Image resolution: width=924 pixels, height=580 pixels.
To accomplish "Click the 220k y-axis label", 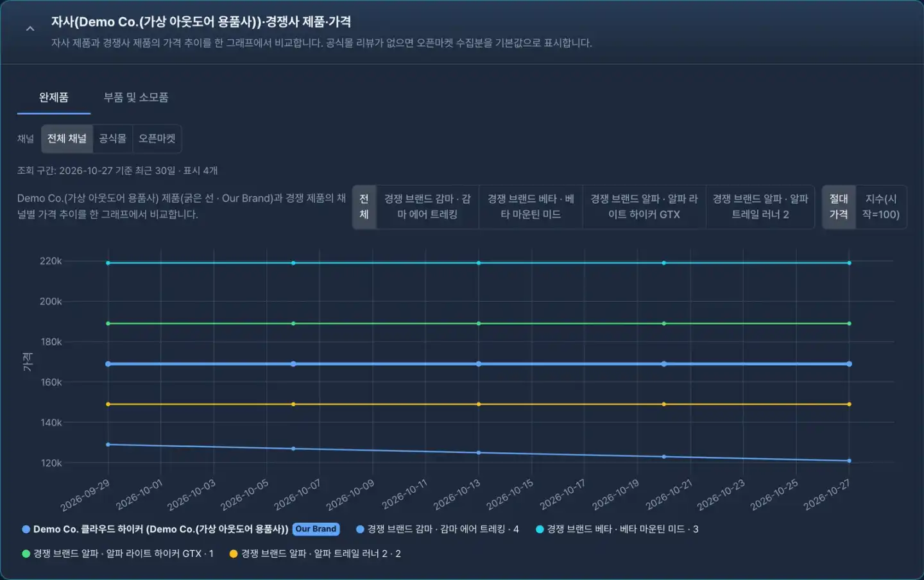I will [51, 261].
